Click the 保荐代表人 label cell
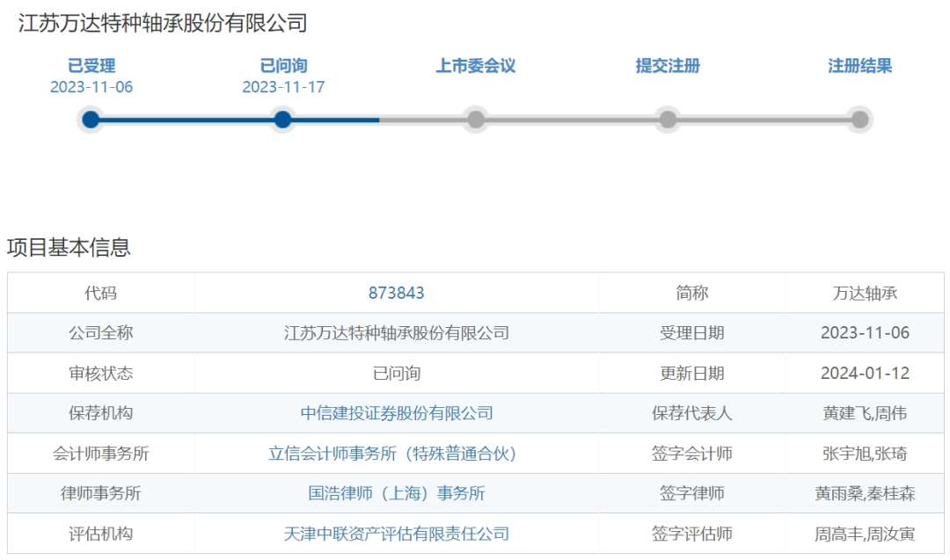The image size is (950, 560). tap(692, 413)
